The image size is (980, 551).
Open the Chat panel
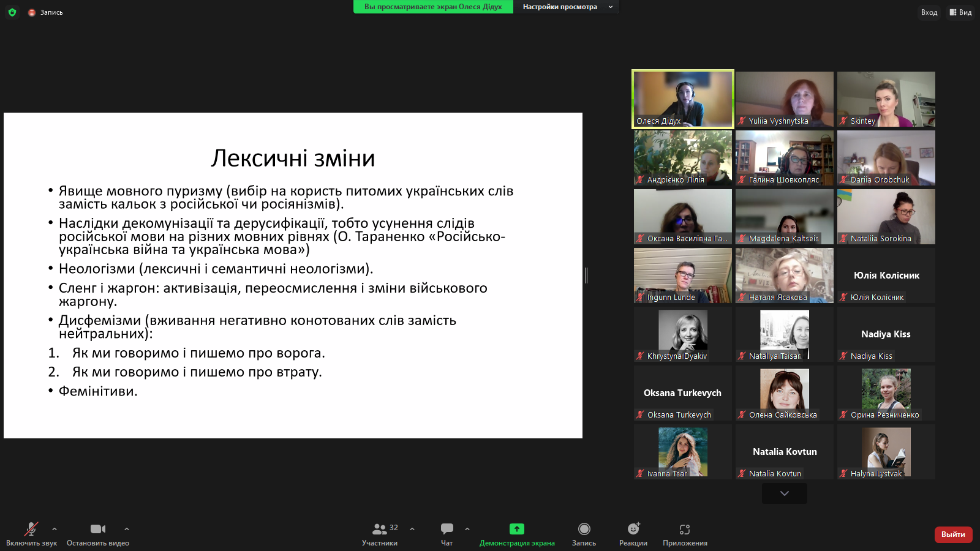pyautogui.click(x=447, y=529)
